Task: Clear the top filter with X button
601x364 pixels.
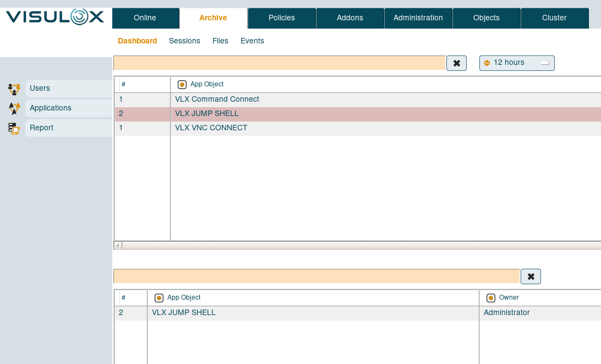Action: (456, 63)
